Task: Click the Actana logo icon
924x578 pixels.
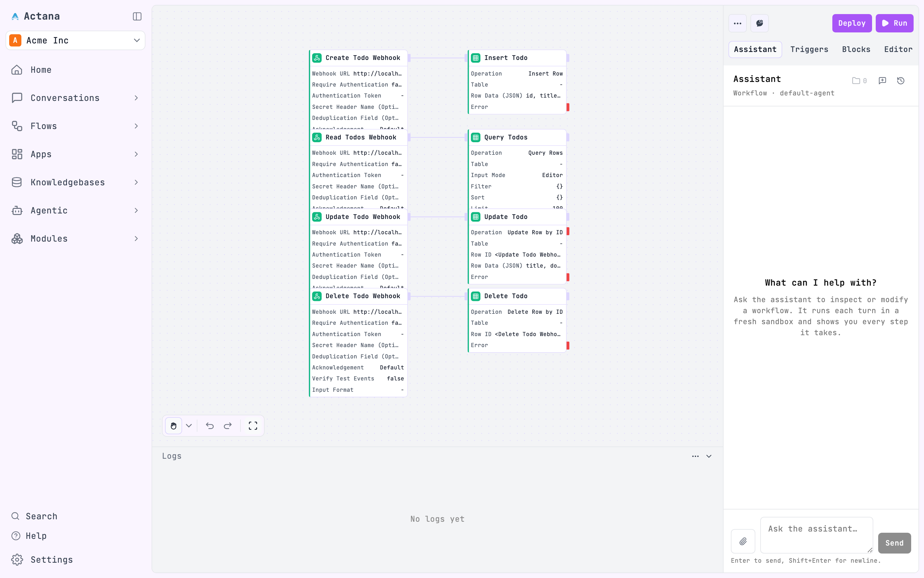Action: 15,17
